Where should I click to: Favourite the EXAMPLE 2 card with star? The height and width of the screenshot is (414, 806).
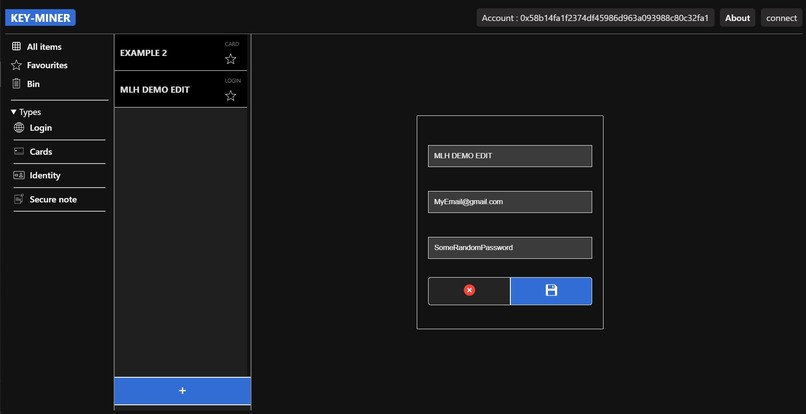231,59
